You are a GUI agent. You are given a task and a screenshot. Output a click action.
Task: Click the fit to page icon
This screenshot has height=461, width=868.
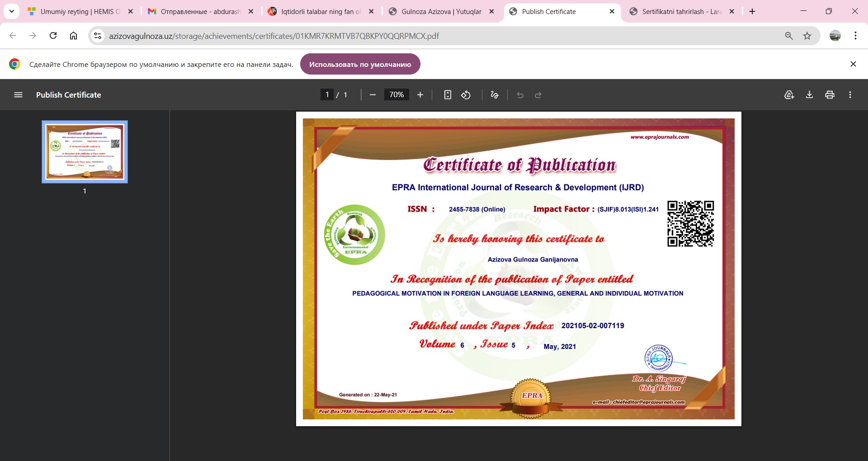coord(448,95)
